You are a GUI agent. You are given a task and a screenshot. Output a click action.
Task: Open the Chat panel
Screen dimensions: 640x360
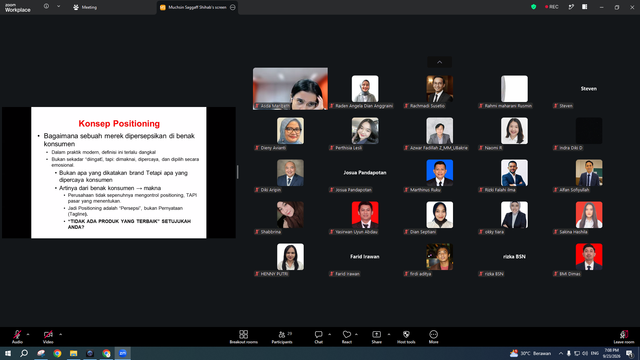[318, 337]
